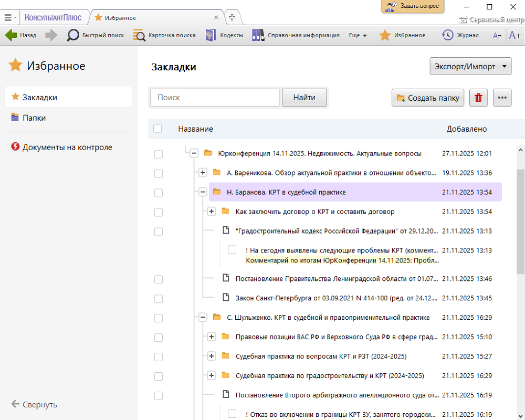Open the Codes (Кодексы) icon
Image resolution: width=525 pixels, height=420 pixels.
tap(211, 35)
